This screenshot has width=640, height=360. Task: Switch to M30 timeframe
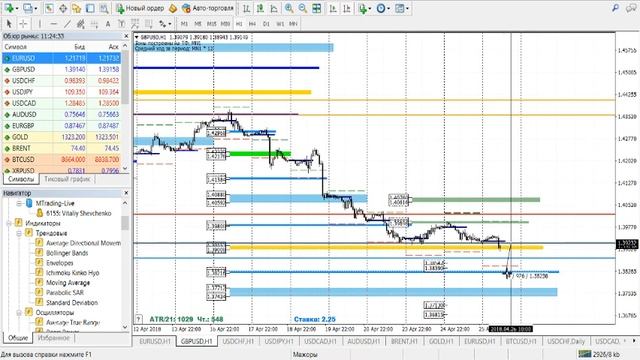[x=225, y=24]
